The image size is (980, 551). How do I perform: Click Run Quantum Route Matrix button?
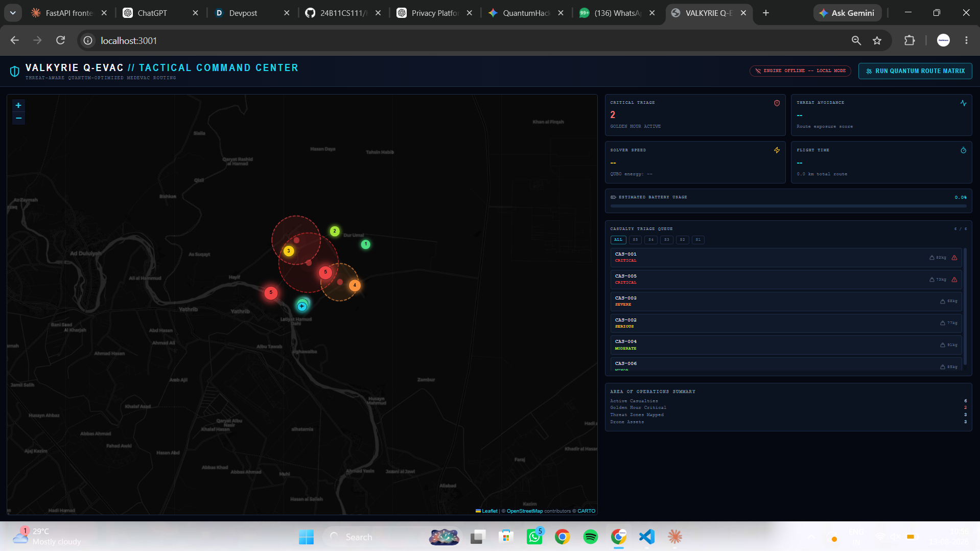(x=915, y=71)
